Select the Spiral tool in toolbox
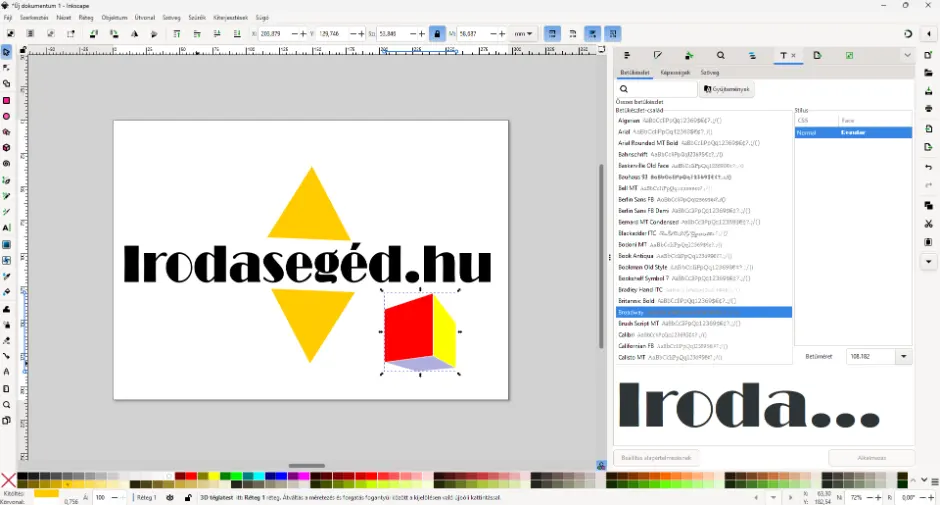This screenshot has height=505, width=940. pyautogui.click(x=6, y=164)
